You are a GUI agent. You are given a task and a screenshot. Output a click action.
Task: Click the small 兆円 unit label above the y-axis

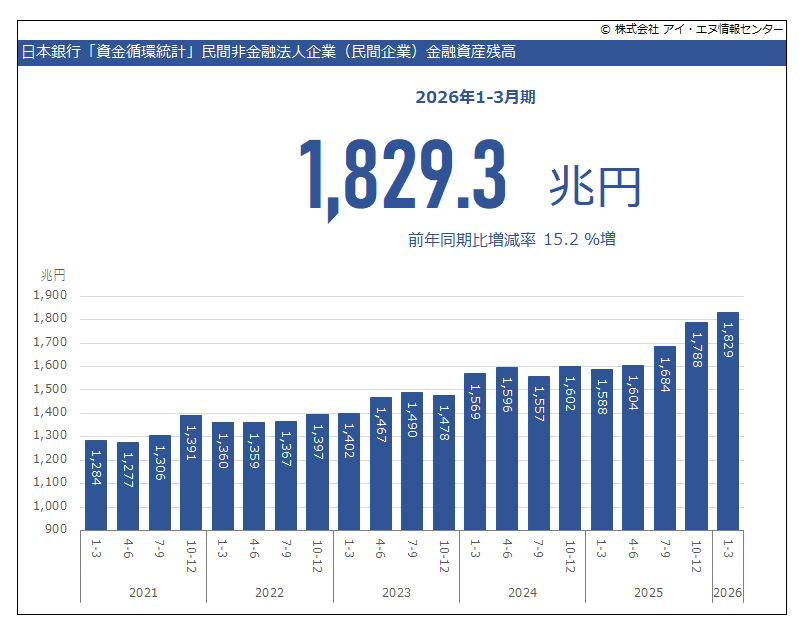pos(53,275)
